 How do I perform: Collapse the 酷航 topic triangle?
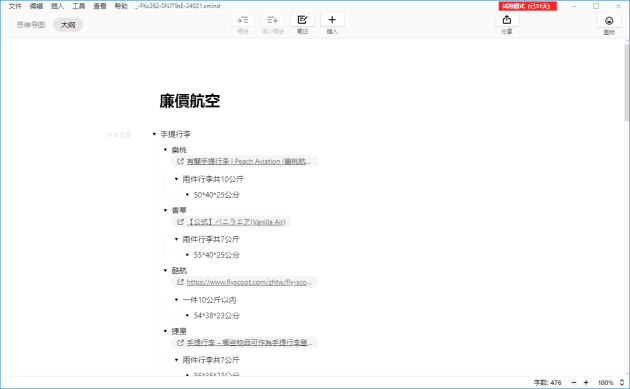pyautogui.click(x=165, y=270)
